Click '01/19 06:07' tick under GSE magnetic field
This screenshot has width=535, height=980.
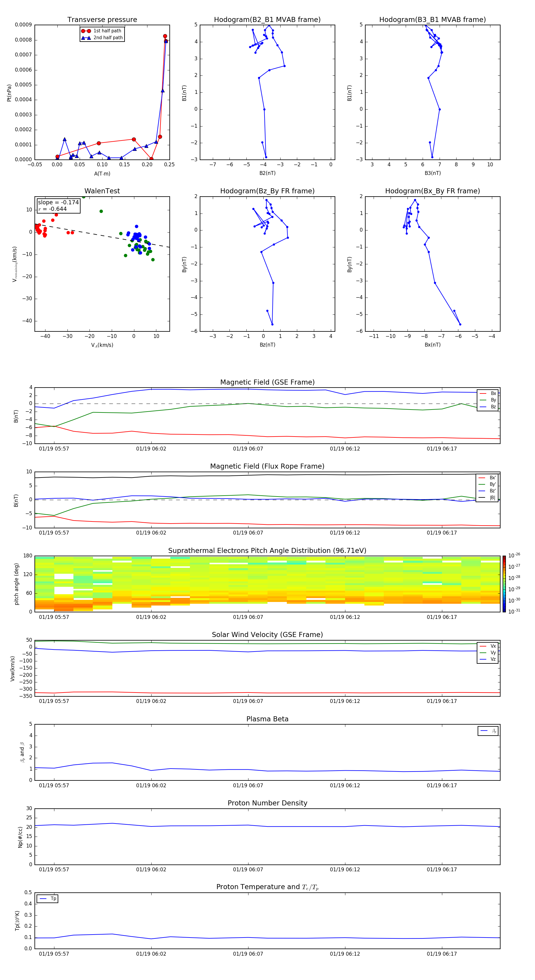(248, 449)
